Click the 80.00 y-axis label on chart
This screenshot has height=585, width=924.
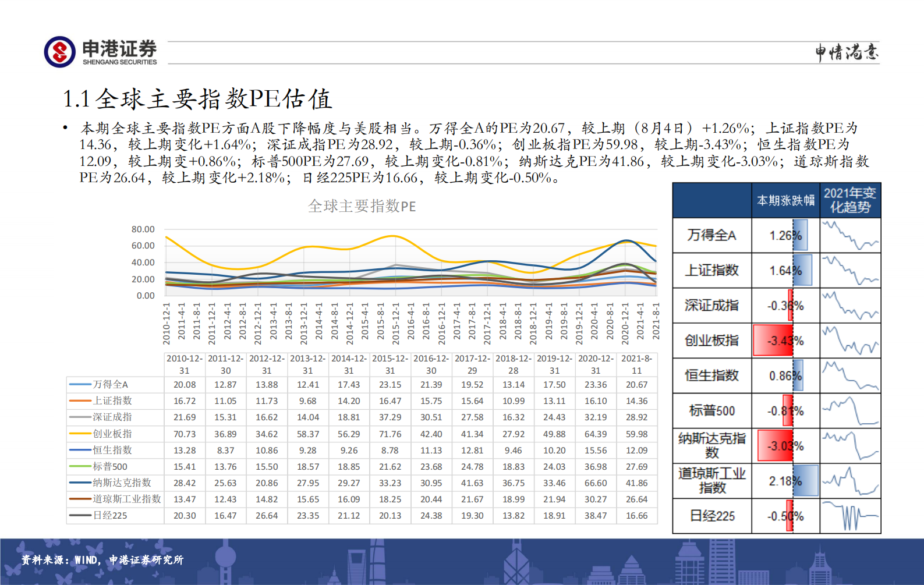click(143, 229)
